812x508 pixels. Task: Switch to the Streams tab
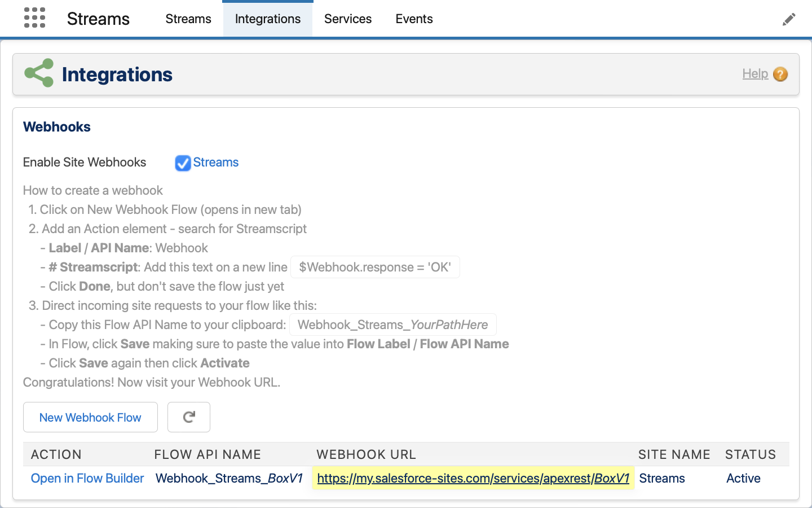188,19
